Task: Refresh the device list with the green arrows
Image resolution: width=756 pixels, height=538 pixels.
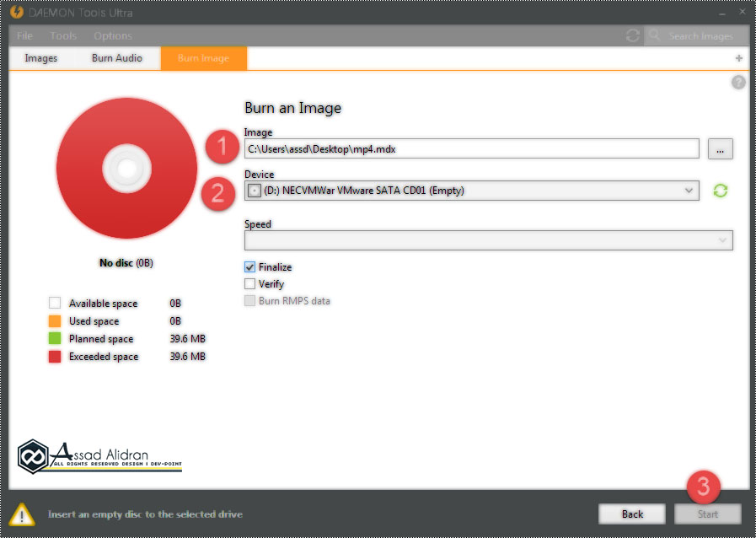Action: click(x=721, y=191)
